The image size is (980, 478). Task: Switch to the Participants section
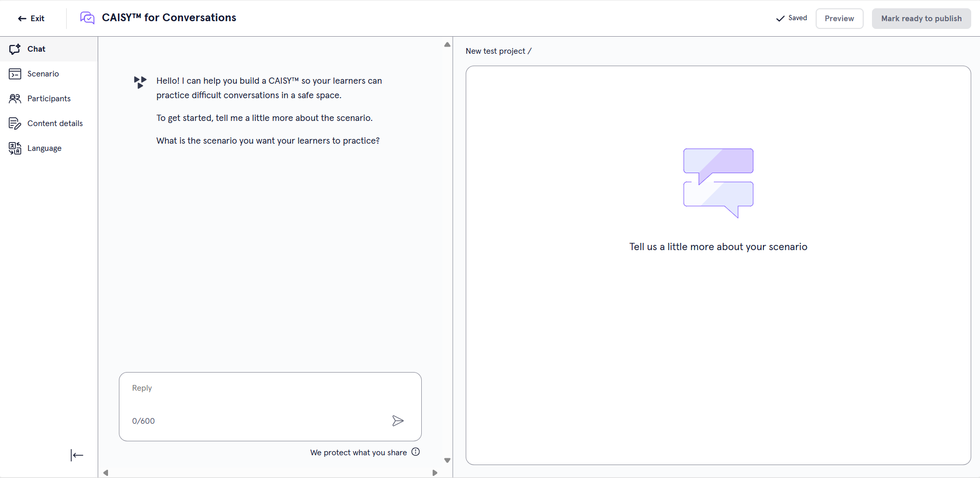(49, 99)
